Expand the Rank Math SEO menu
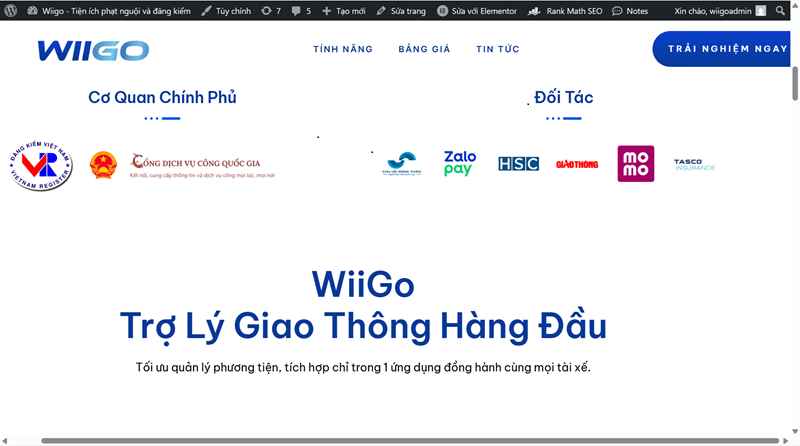The height and width of the screenshot is (446, 800). coord(566,10)
